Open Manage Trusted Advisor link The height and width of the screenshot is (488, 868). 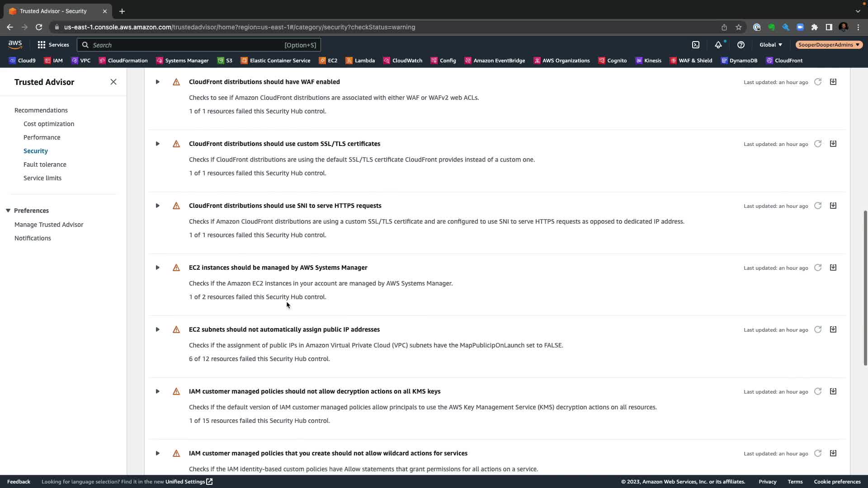click(x=49, y=225)
